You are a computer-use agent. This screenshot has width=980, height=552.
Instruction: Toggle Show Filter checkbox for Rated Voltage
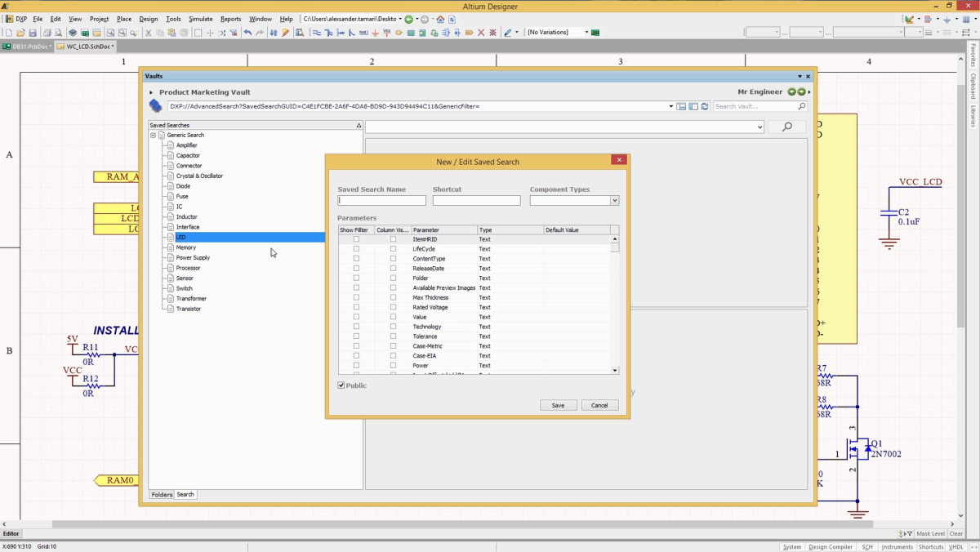point(356,307)
